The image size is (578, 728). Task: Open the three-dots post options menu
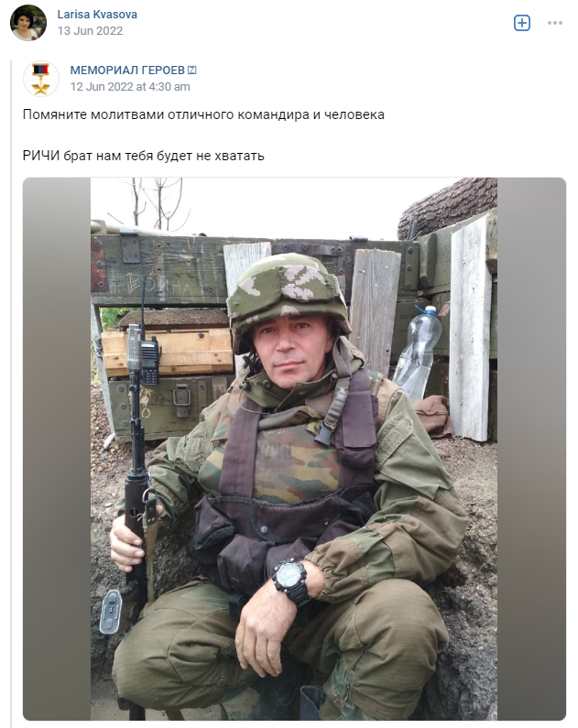click(x=555, y=23)
